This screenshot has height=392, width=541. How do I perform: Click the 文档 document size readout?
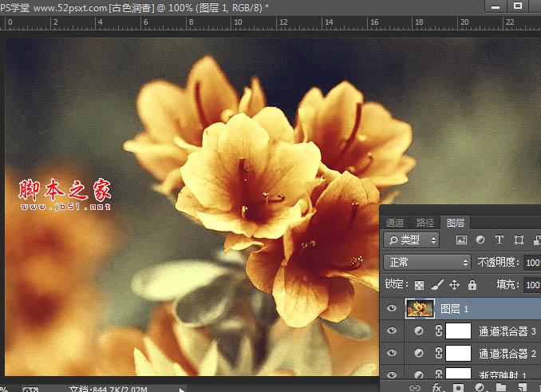click(x=109, y=389)
